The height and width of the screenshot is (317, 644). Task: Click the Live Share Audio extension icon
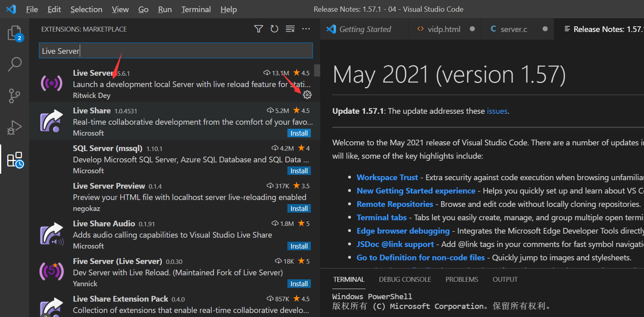pyautogui.click(x=52, y=234)
